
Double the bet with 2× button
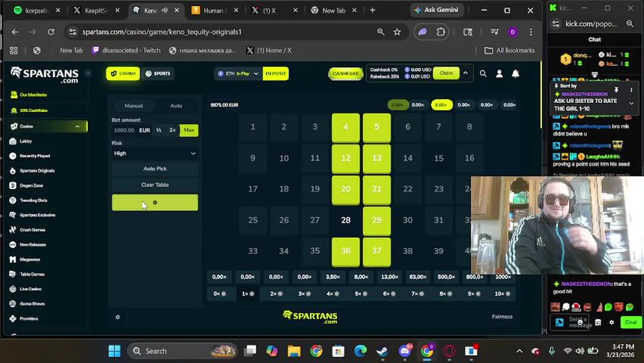tap(172, 130)
